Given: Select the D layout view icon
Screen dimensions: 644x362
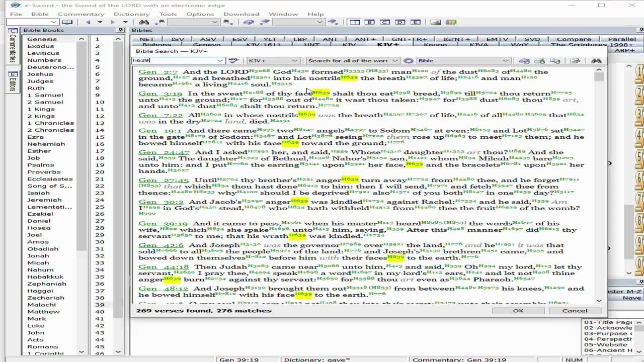Looking at the screenshot, I should (x=400, y=22).
